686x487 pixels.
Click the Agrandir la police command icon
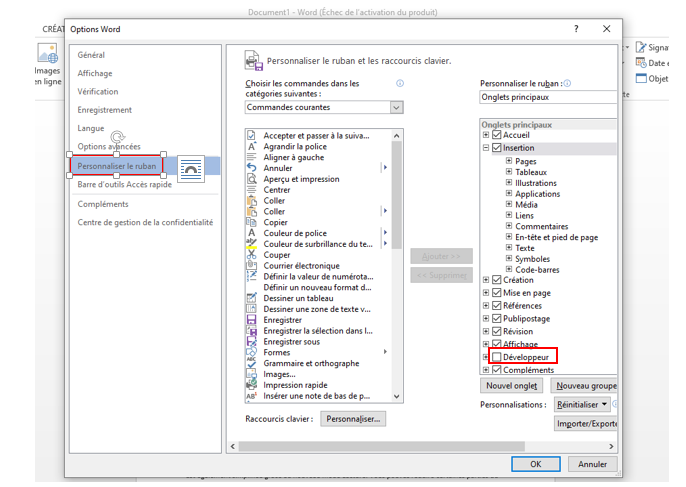pos(252,147)
